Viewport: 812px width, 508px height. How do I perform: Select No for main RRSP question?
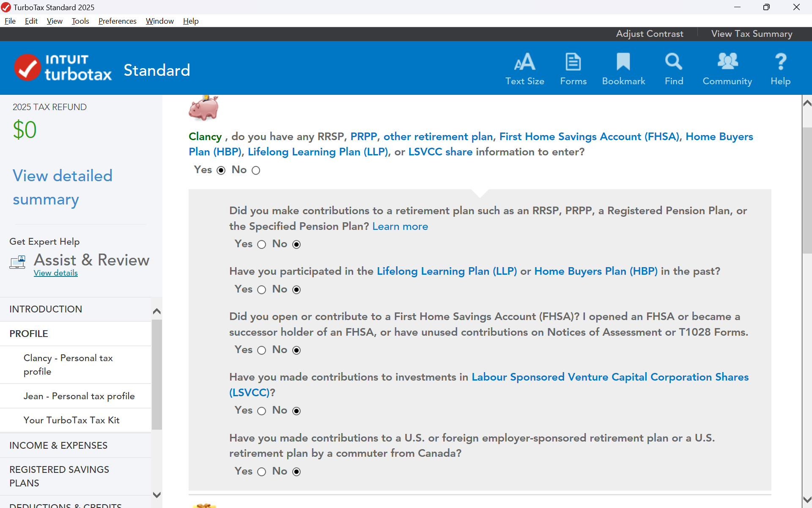click(256, 170)
